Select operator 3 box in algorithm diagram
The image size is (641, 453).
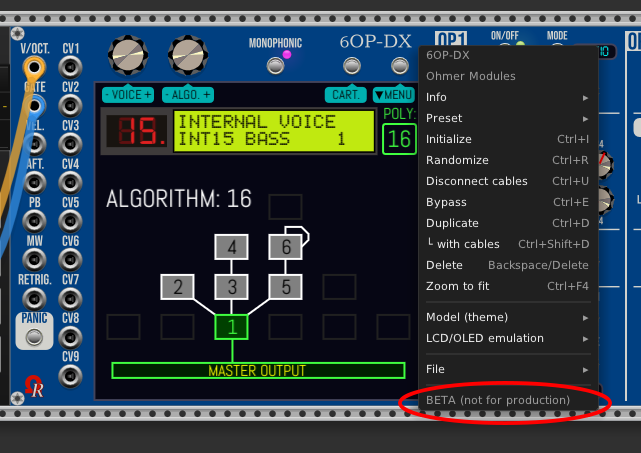pyautogui.click(x=231, y=287)
